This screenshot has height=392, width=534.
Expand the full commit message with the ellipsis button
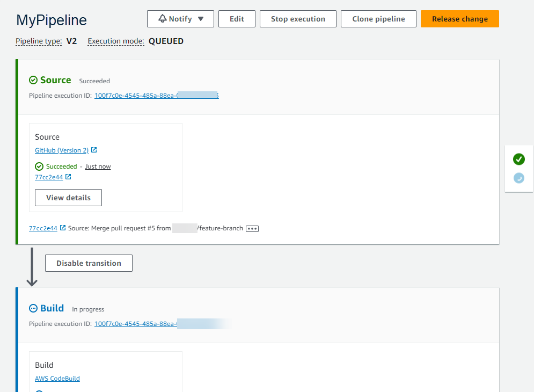coord(252,228)
